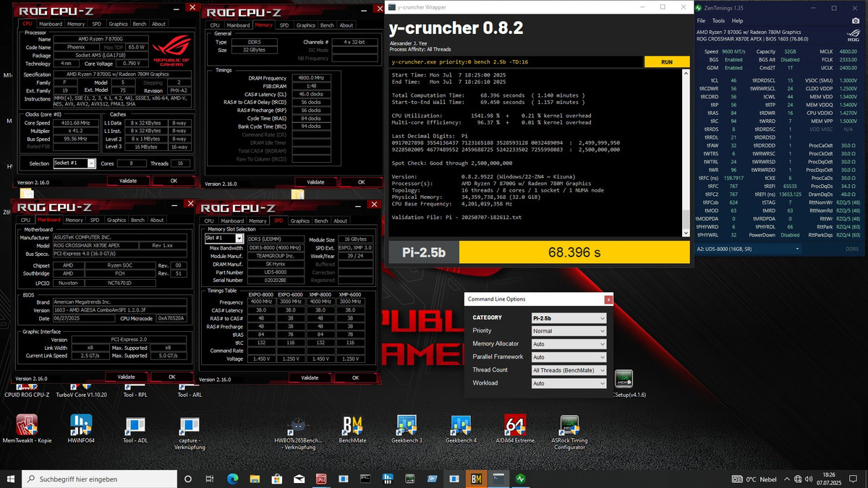
Task: Click the yellow RUN button in y-cruncher
Action: [667, 62]
